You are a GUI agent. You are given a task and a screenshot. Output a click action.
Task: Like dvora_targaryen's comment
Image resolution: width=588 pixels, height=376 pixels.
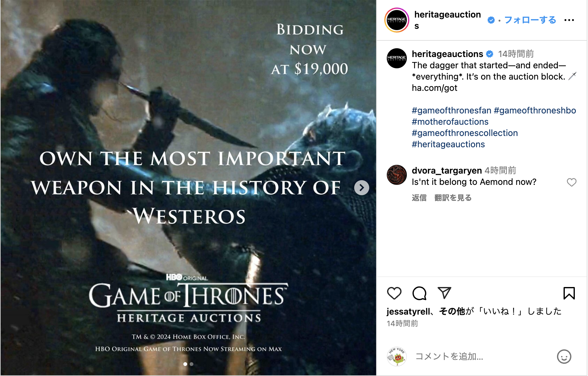coord(571,182)
